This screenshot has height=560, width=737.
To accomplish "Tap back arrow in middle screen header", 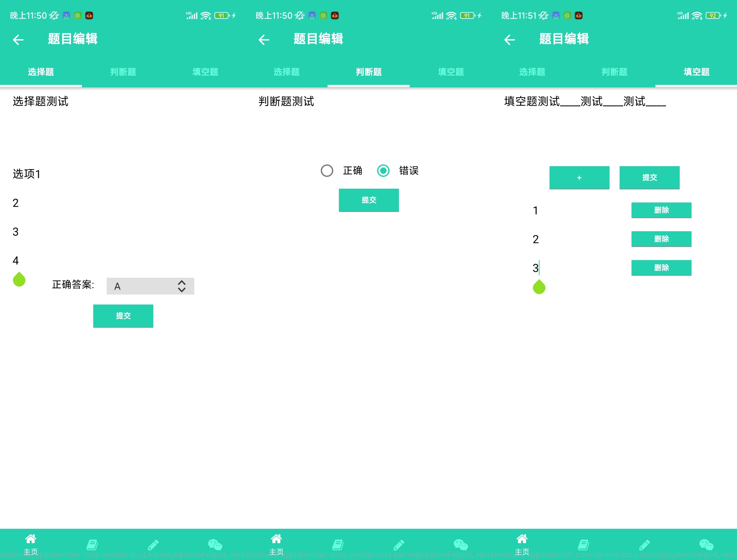I will point(264,40).
